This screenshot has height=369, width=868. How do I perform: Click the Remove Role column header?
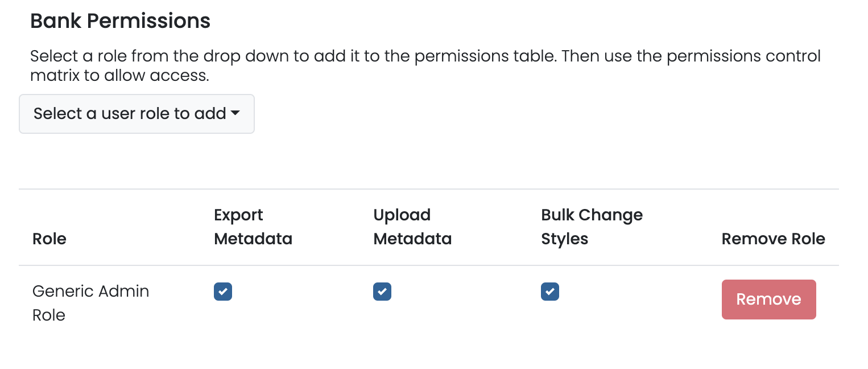click(773, 239)
